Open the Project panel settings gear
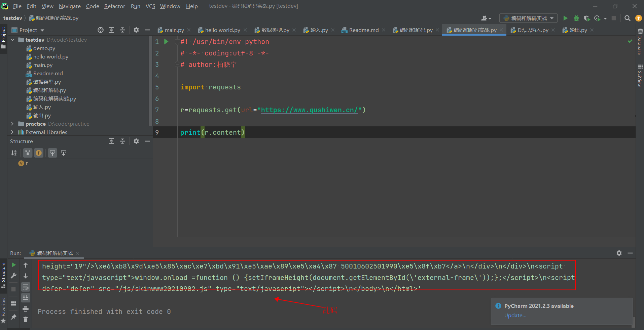 pyautogui.click(x=136, y=30)
